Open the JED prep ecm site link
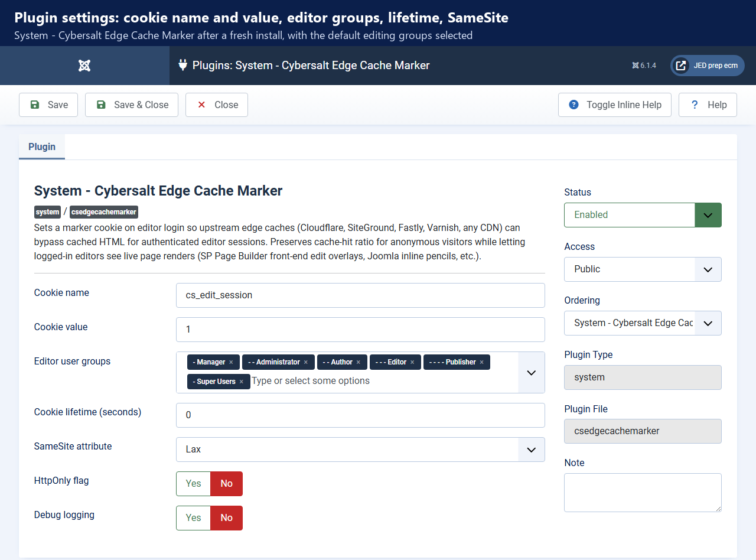 coord(707,66)
